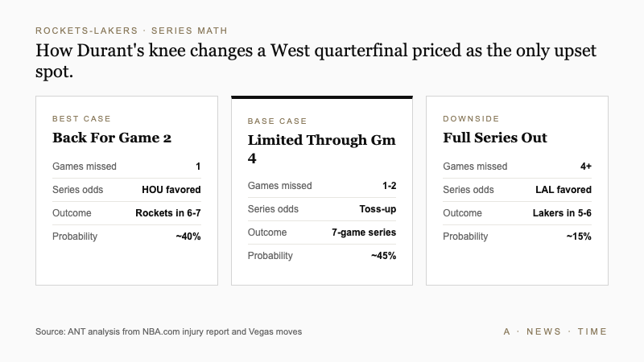Click the "7-game series" outcome value
This screenshot has height=362, width=644.
pyautogui.click(x=364, y=232)
